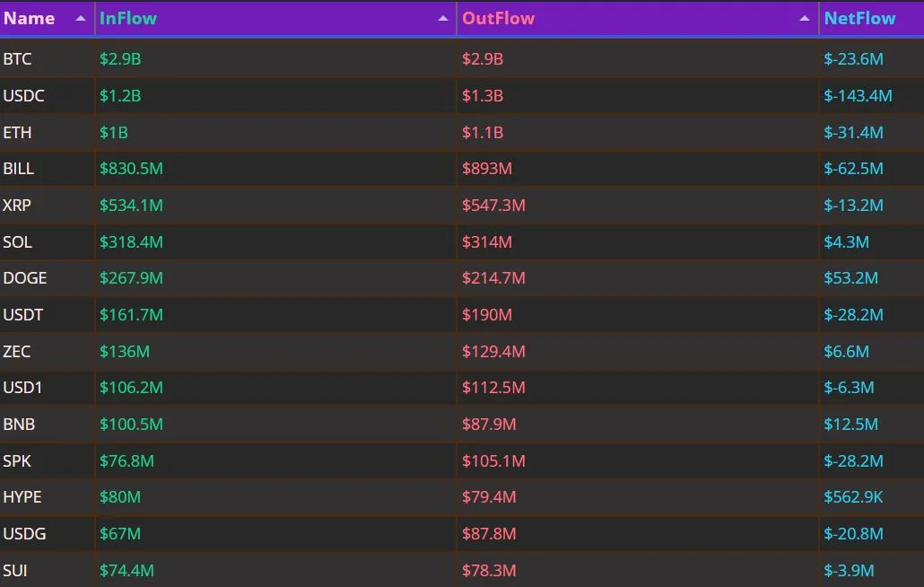
Task: Click SUI outflow value $78.3M
Action: [489, 571]
